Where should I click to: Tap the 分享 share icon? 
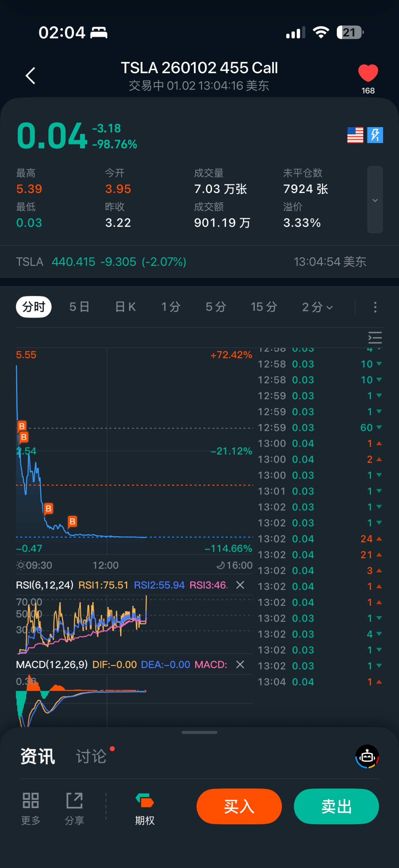click(x=74, y=808)
